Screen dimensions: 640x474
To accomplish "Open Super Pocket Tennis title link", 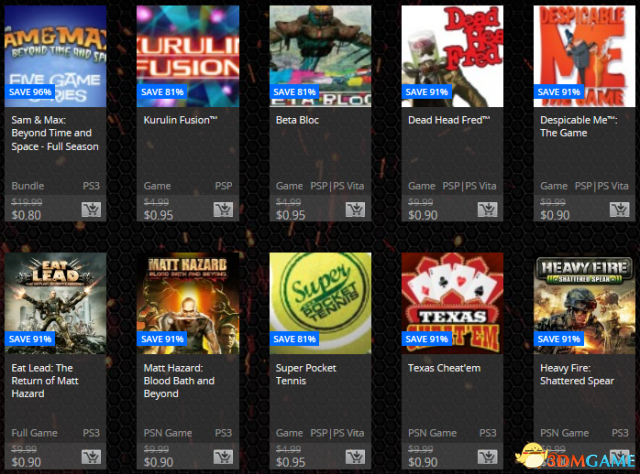I will pos(306,374).
